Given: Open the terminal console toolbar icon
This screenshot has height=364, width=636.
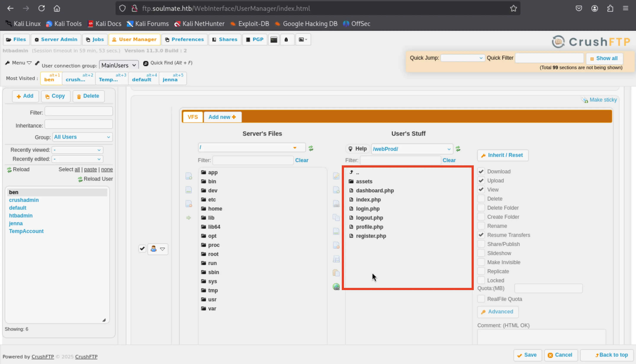Looking at the screenshot, I should point(274,40).
